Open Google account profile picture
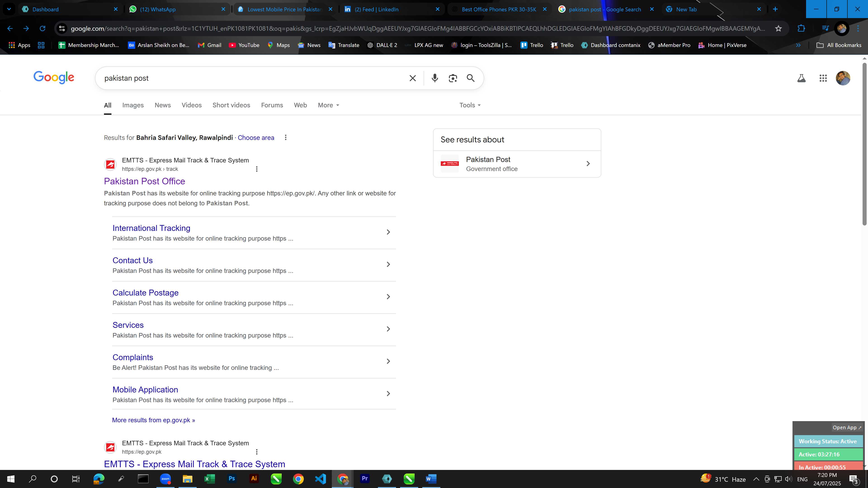This screenshot has height=488, width=868. [843, 78]
